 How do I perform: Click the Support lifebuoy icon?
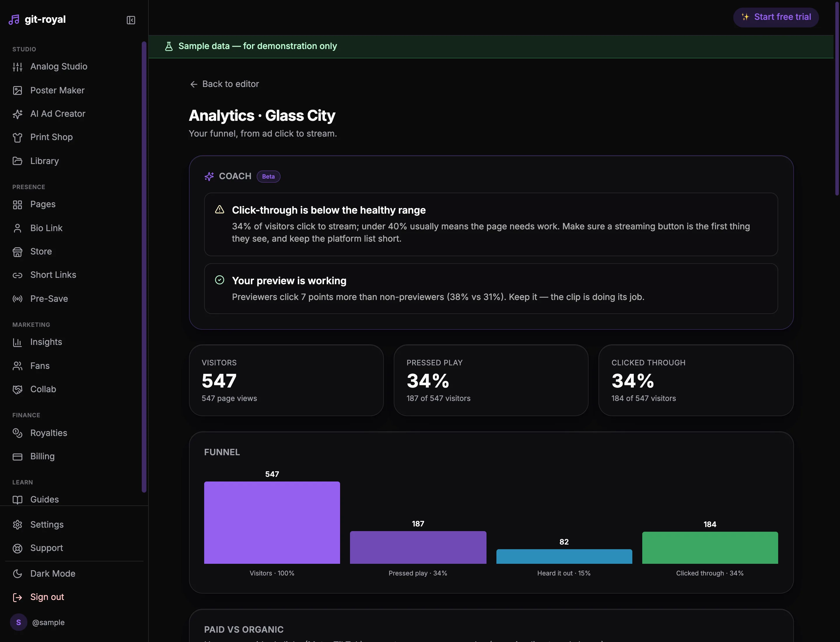[17, 548]
